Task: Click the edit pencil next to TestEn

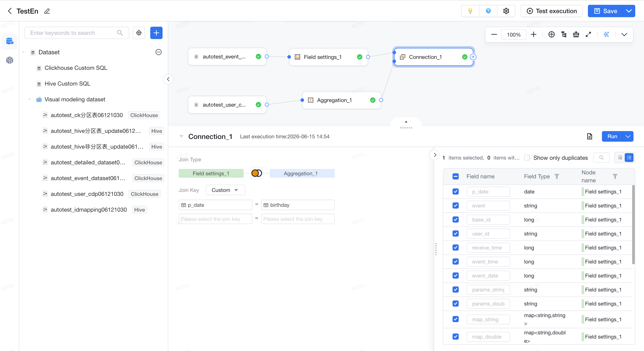Action: pos(47,11)
